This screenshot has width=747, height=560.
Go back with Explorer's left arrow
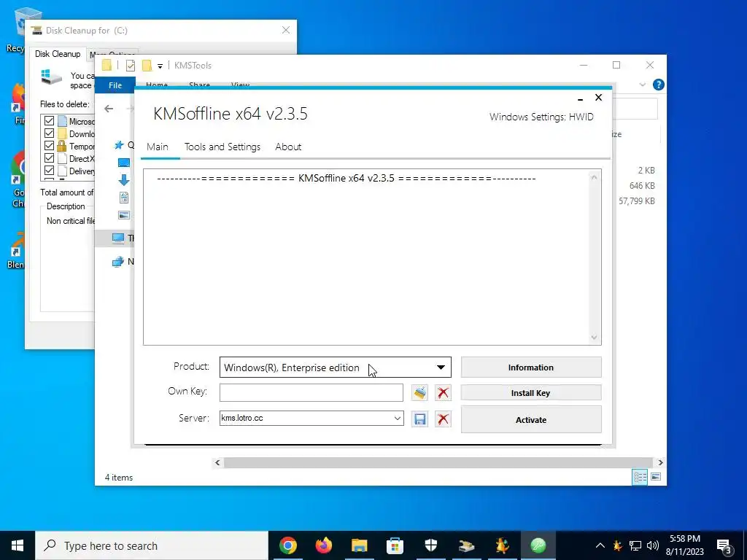[x=109, y=109]
